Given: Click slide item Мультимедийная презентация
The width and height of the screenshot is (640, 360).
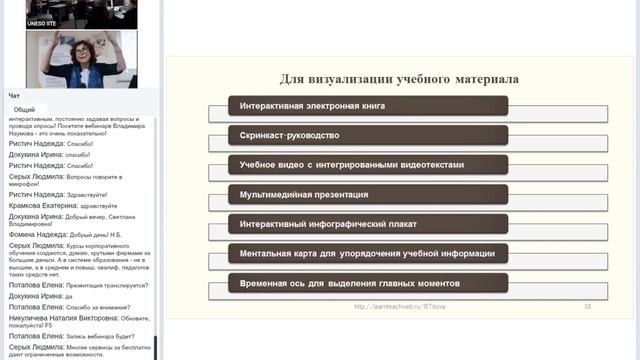Looking at the screenshot, I should [x=368, y=195].
